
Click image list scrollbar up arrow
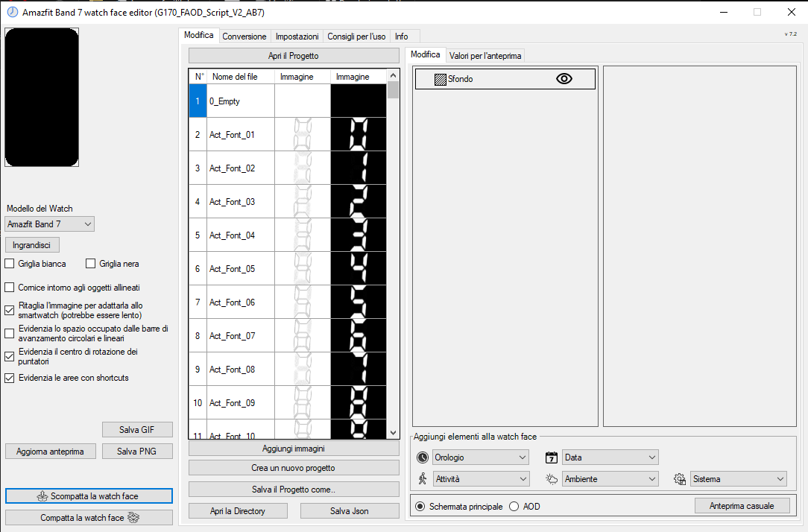coord(393,75)
